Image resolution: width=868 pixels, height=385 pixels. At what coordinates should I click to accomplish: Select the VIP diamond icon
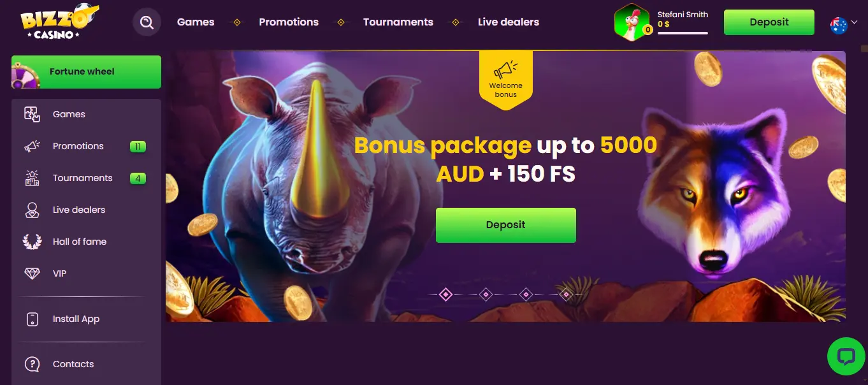point(32,273)
